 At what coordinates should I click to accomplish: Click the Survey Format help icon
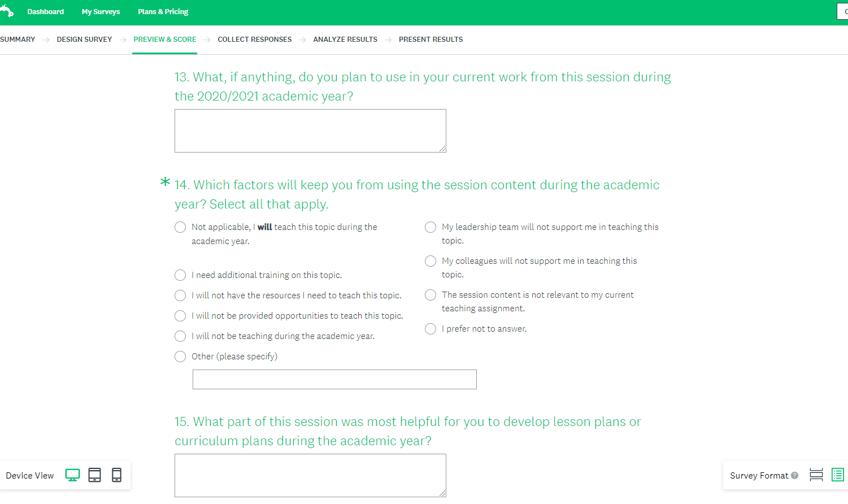(794, 475)
